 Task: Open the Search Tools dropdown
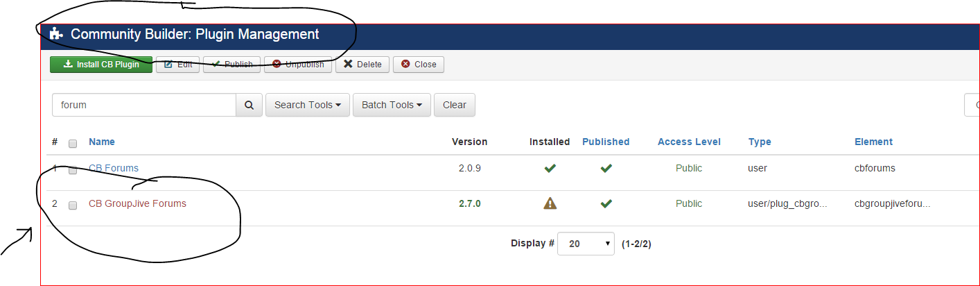tap(308, 105)
